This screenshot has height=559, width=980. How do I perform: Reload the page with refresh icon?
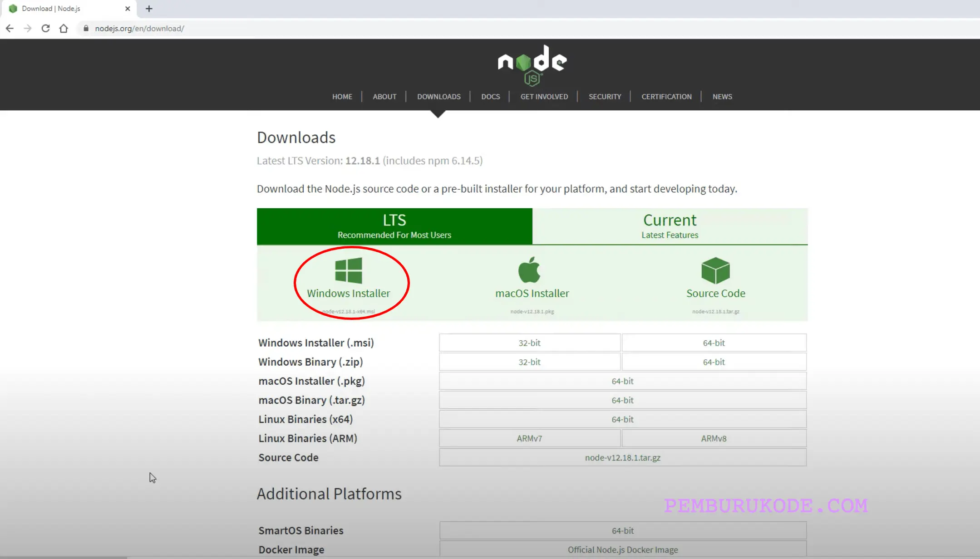(45, 29)
